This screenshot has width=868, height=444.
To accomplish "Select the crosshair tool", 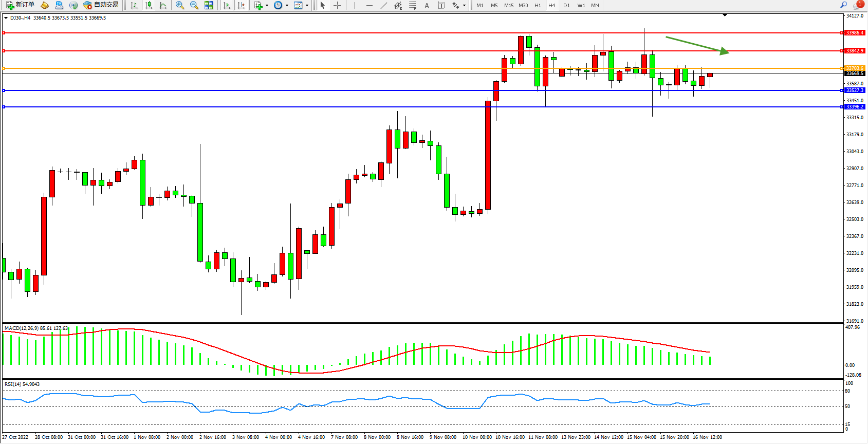I will click(338, 5).
